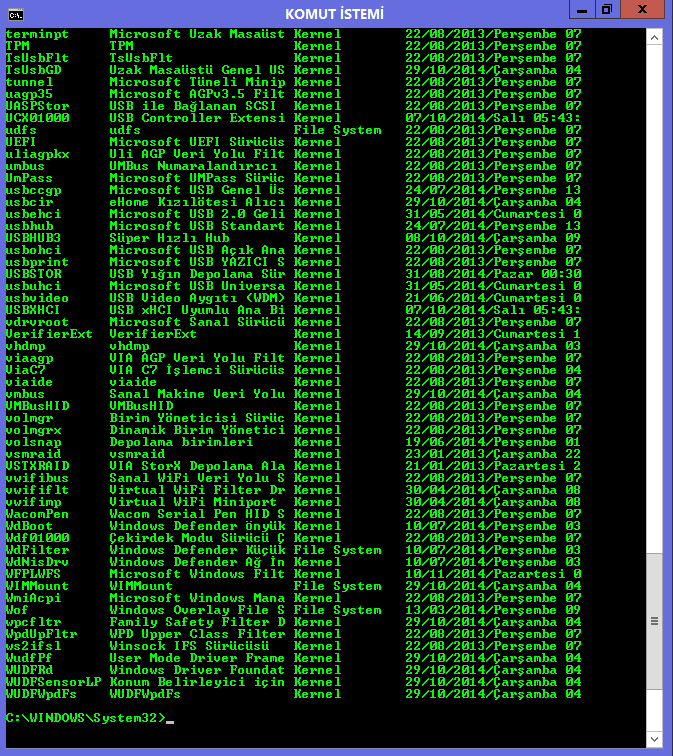Viewport: 673px width, 756px height.
Task: Click the WacomPen driver name
Action: (37, 514)
